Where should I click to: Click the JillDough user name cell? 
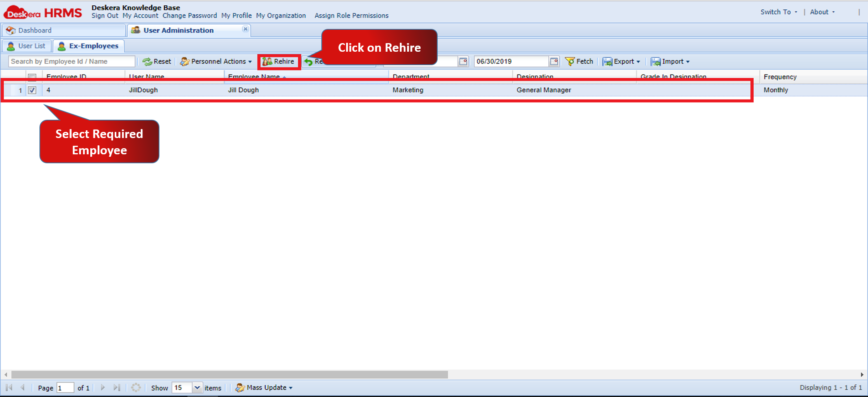point(143,90)
